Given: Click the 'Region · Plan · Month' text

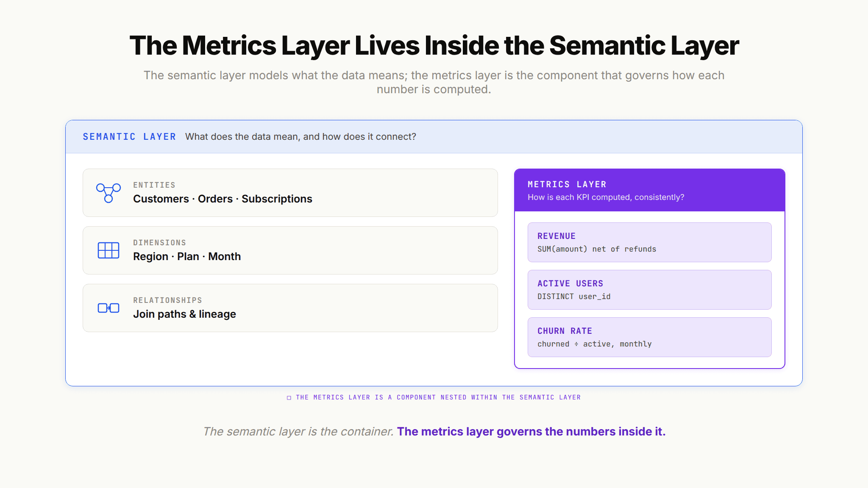Looking at the screenshot, I should 187,256.
